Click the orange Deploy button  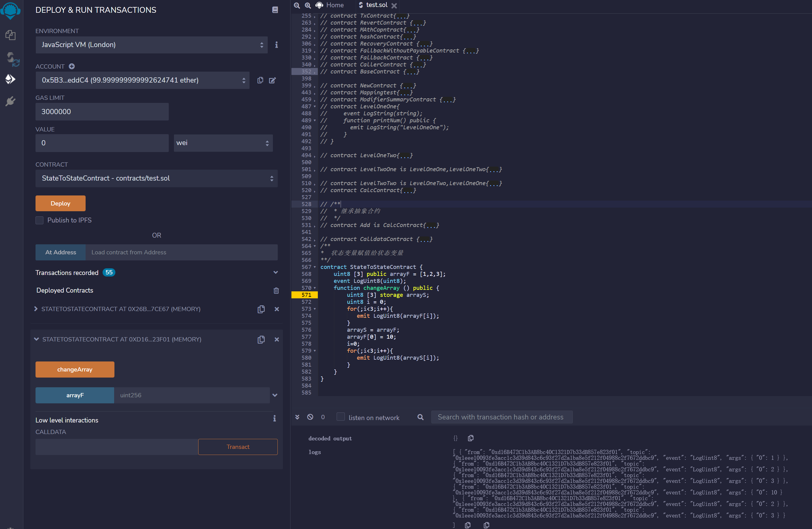pos(60,204)
